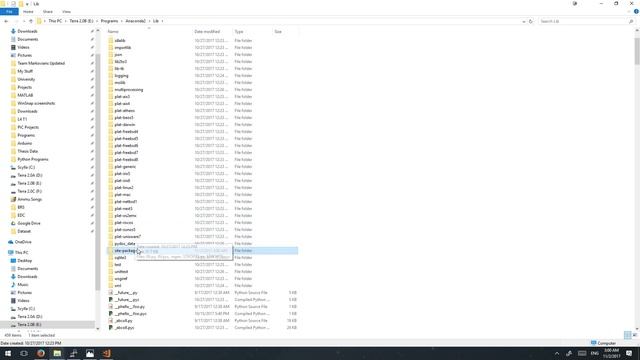Image resolution: width=640 pixels, height=360 pixels.
Task: Open Task View from taskbar
Action: [x=24, y=353]
